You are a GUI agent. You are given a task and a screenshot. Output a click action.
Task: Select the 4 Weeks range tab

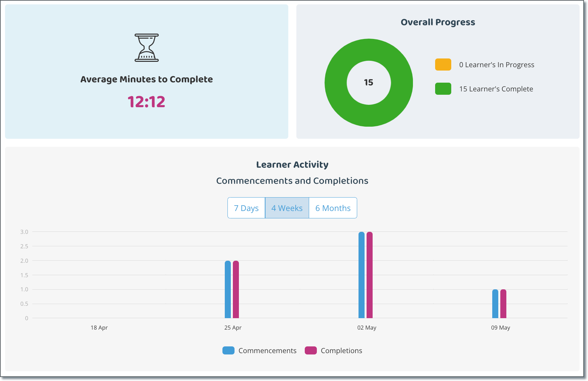(287, 208)
